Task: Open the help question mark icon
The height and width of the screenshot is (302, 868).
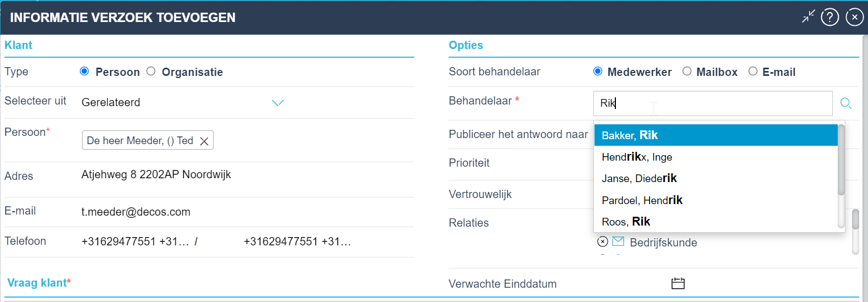Action: [x=829, y=17]
